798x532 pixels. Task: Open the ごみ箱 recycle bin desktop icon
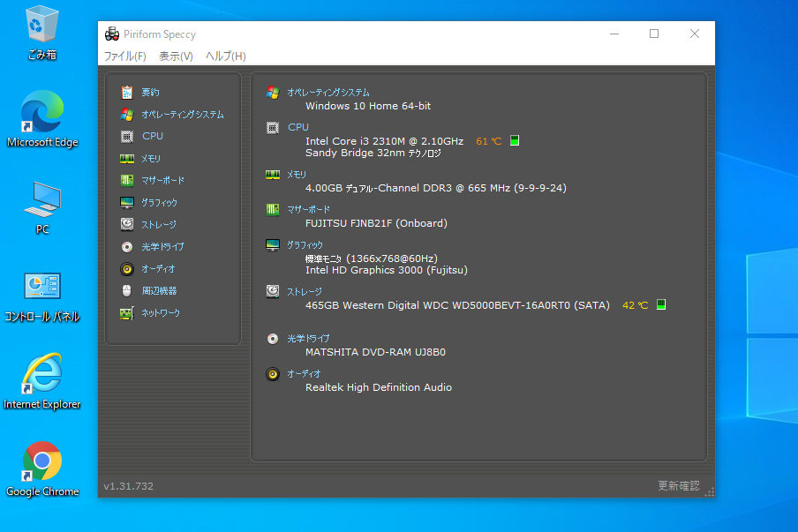coord(41,33)
